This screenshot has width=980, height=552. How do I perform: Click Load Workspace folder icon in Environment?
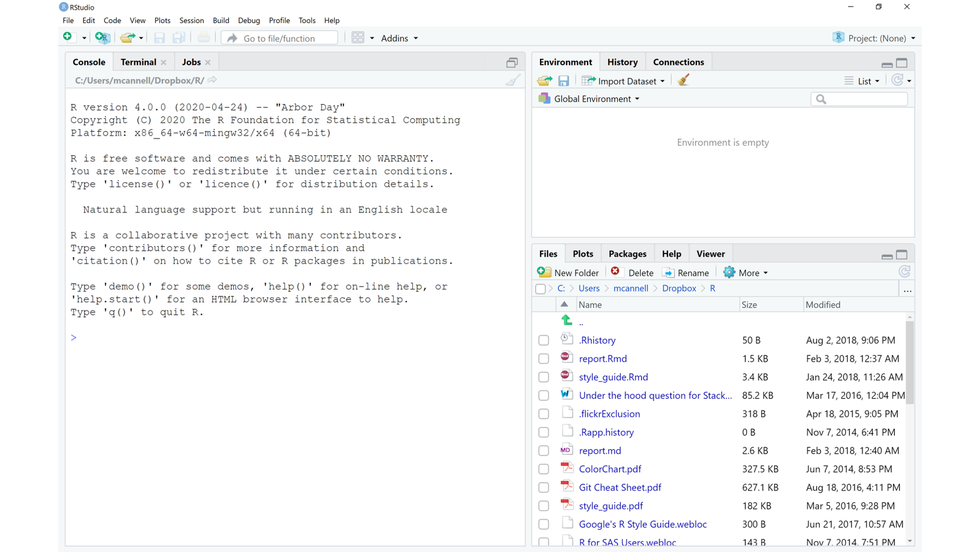pyautogui.click(x=544, y=81)
